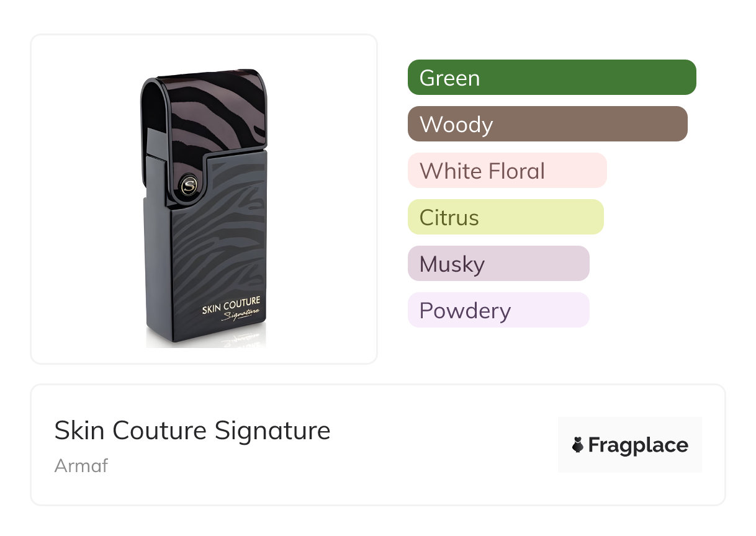Select the Green accord bar
This screenshot has height=536, width=756.
pos(551,78)
